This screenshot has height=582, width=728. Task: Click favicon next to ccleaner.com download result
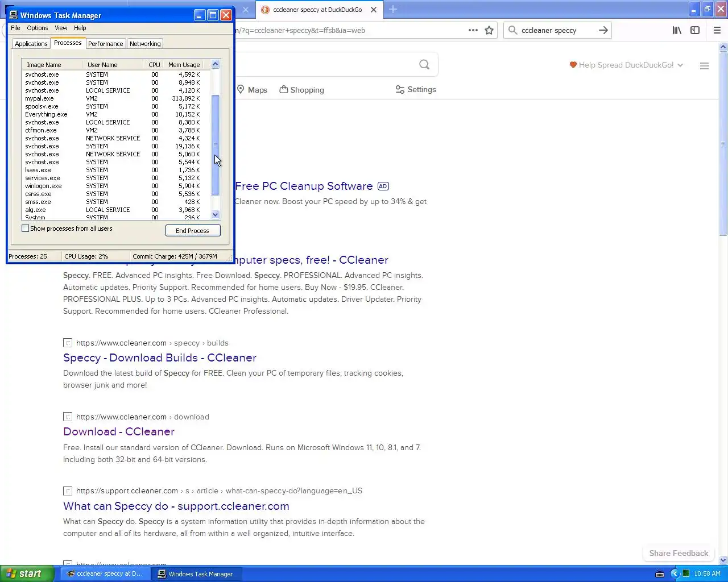[x=68, y=417]
